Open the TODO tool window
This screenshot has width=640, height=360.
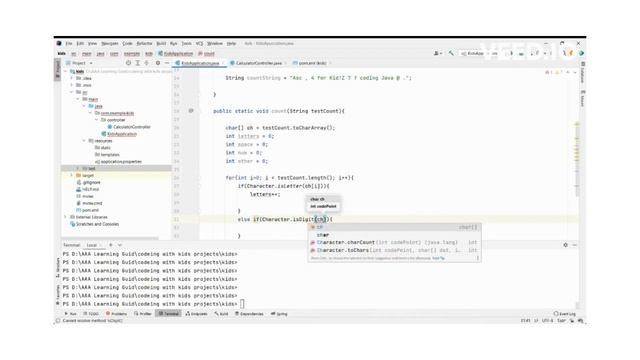pos(91,314)
